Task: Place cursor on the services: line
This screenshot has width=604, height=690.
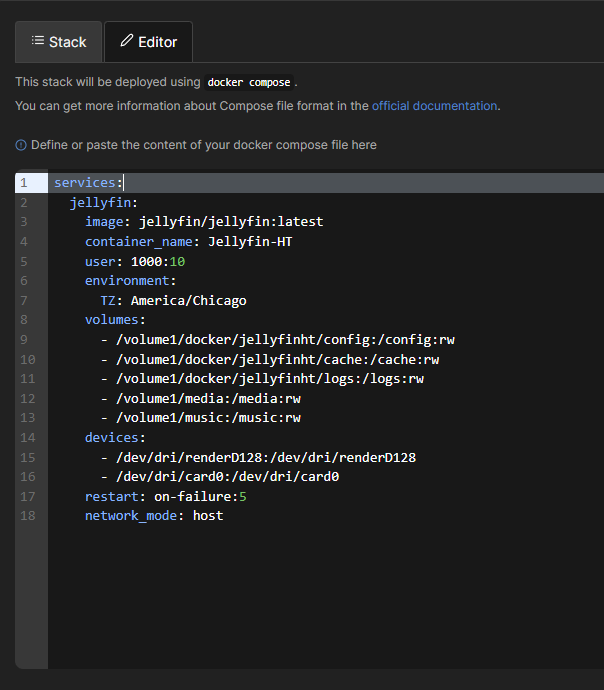Action: (88, 183)
